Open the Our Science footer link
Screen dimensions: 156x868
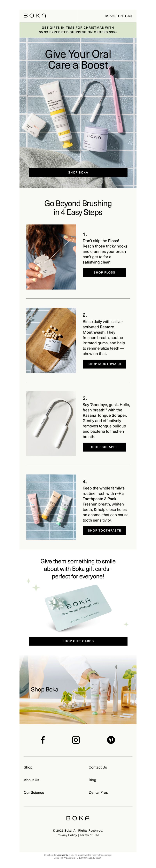(x=34, y=793)
